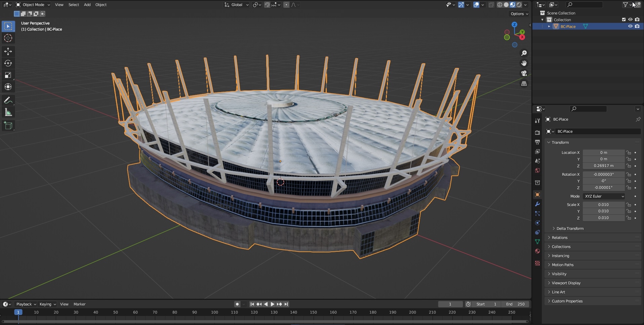The height and width of the screenshot is (325, 644).
Task: Toggle BC-Place render camera icon
Action: pos(637,26)
